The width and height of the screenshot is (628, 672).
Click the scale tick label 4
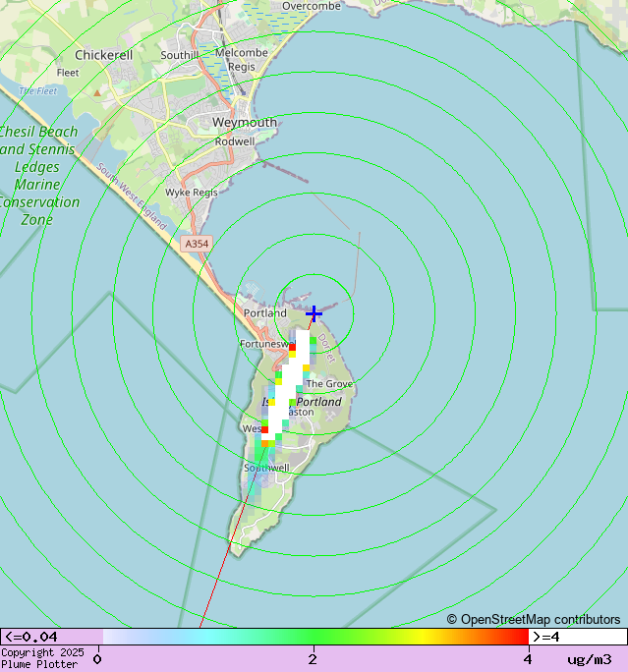[x=528, y=659]
